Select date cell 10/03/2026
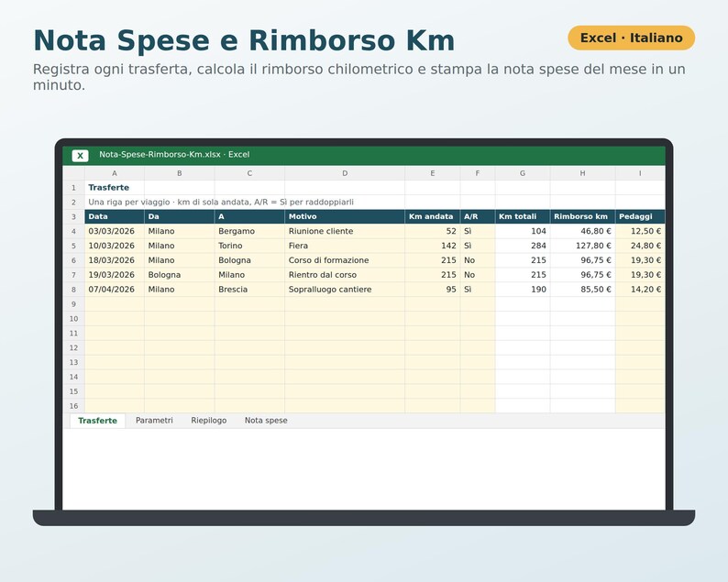 [x=115, y=246]
